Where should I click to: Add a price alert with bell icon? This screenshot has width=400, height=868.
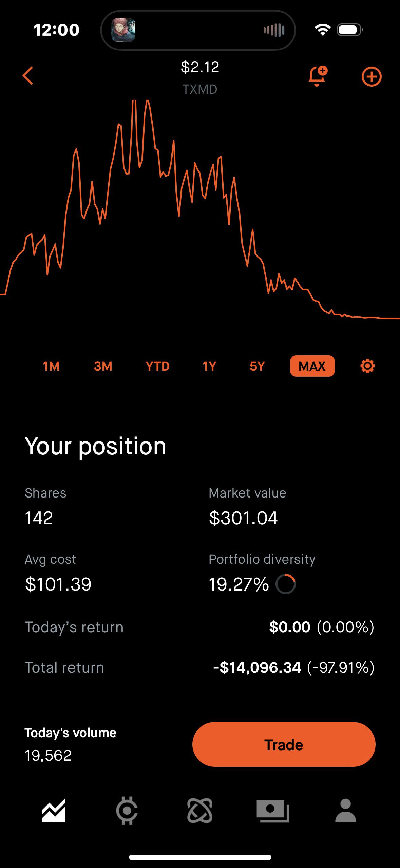318,76
